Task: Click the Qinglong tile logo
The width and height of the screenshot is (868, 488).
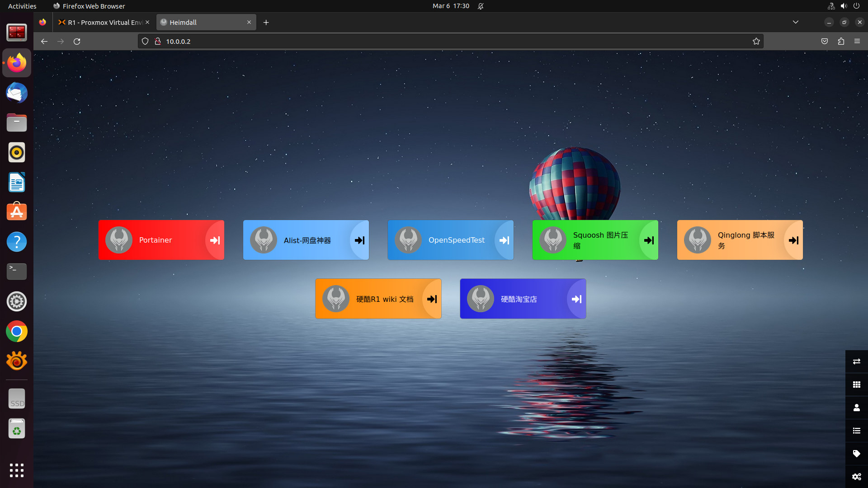Action: coord(698,240)
